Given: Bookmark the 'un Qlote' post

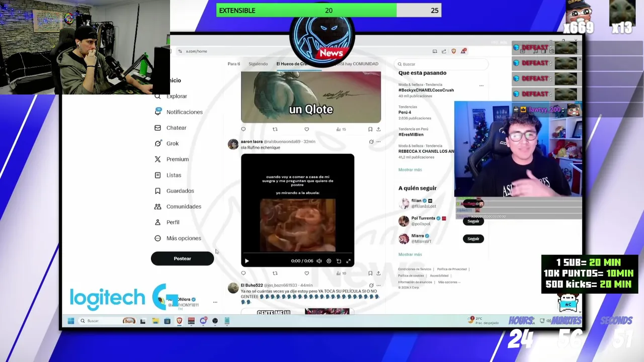Looking at the screenshot, I should coord(370,129).
